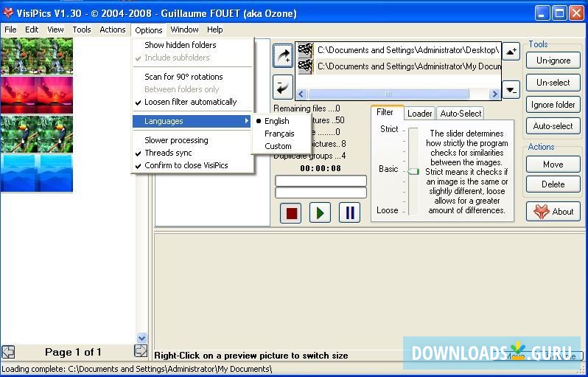Click the upper progress bar
The width and height of the screenshot is (588, 377).
point(321,181)
